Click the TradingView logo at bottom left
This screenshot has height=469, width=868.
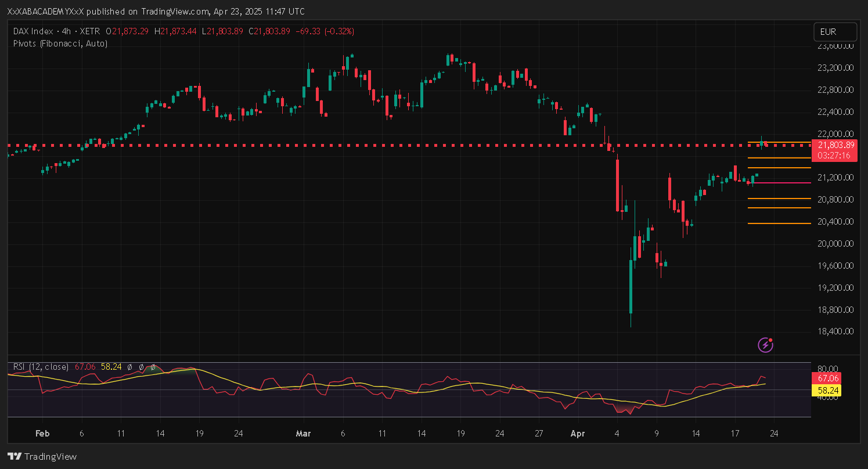click(42, 456)
